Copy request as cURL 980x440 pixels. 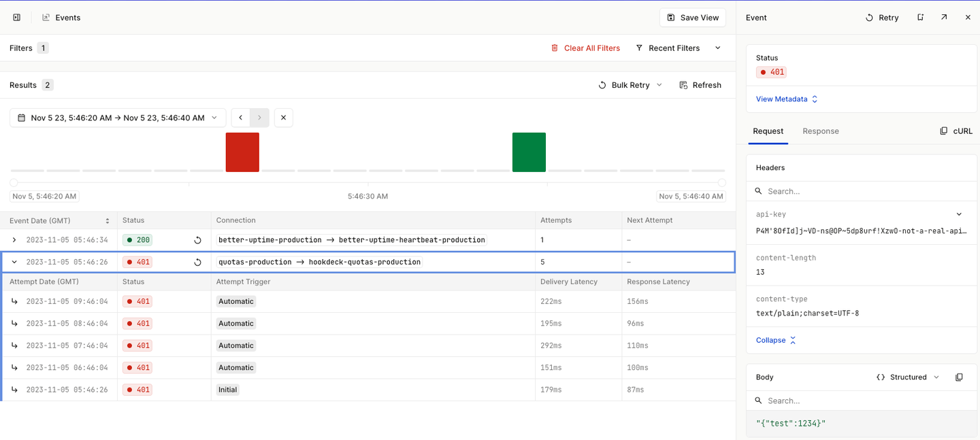pyautogui.click(x=956, y=131)
